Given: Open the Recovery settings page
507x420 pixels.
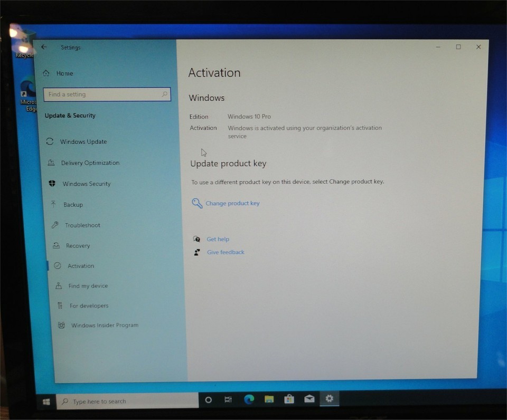Looking at the screenshot, I should pyautogui.click(x=77, y=246).
